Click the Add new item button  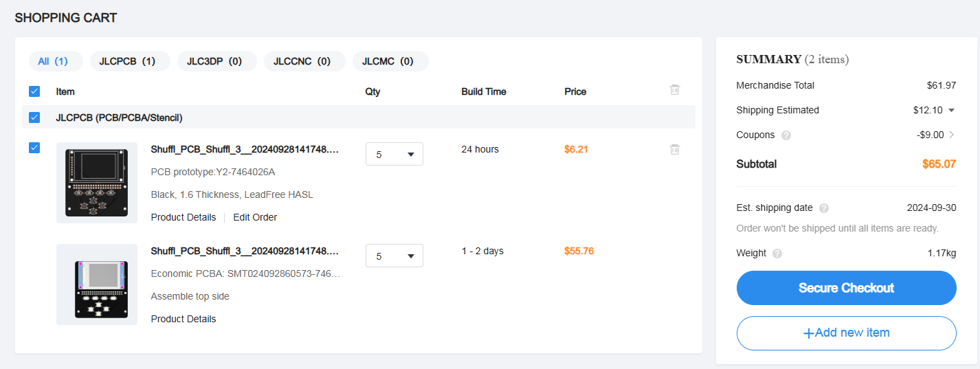pyautogui.click(x=847, y=333)
